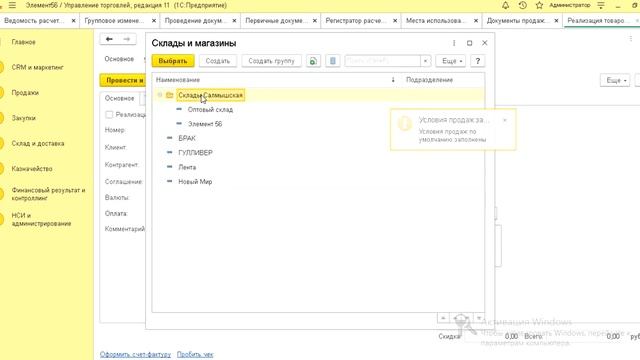The image size is (640, 360).
Task: Click the blue list-view mode icon
Action: point(333,61)
